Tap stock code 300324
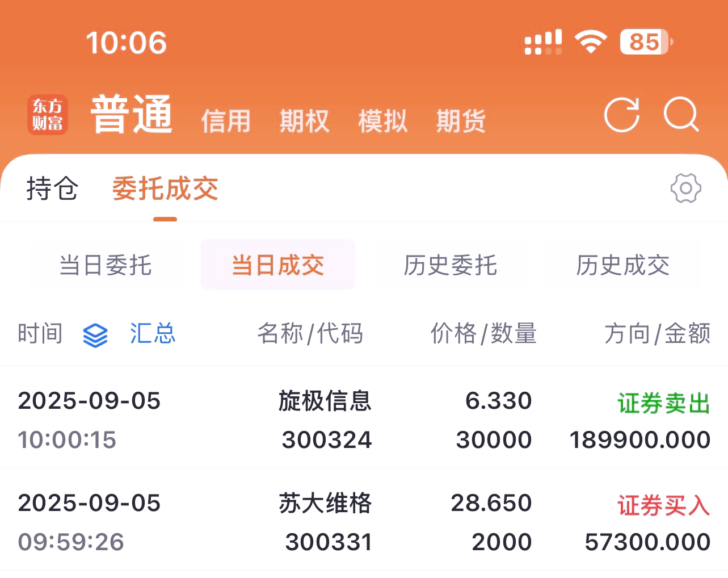728x578 pixels. (327, 440)
